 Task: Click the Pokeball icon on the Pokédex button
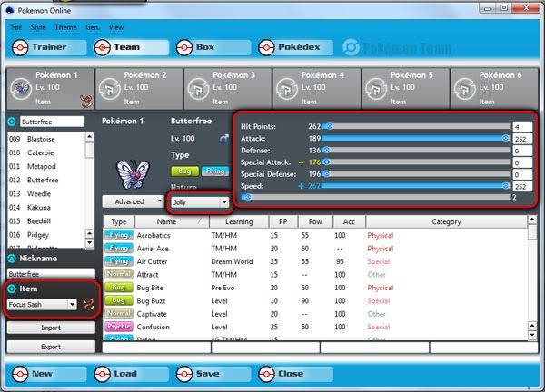pos(266,47)
